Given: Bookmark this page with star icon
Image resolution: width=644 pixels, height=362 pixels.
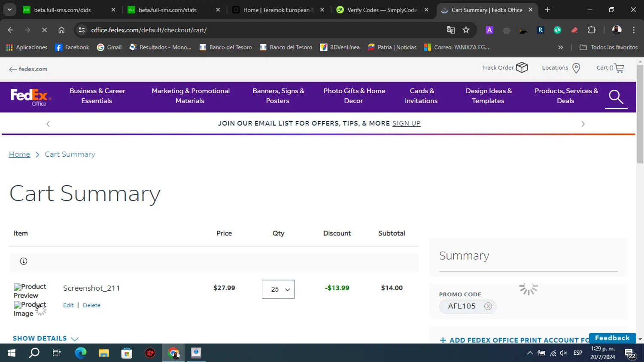Looking at the screenshot, I should pyautogui.click(x=466, y=30).
